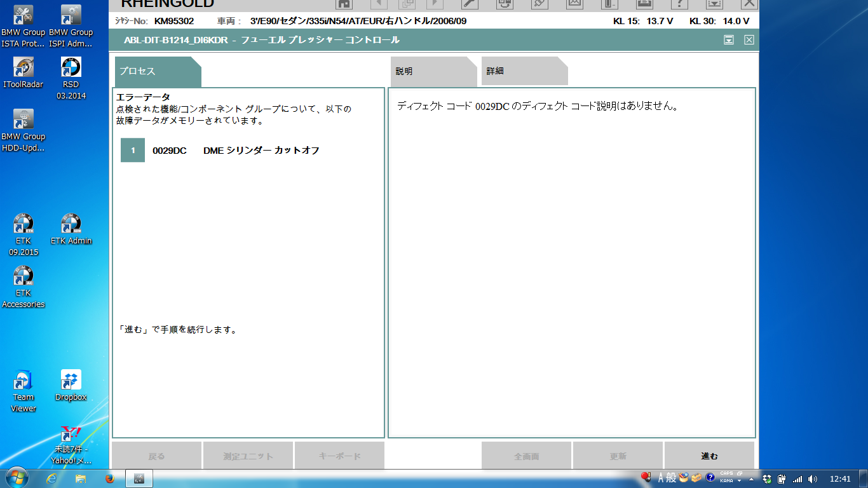The image size is (868, 488).
Task: Switch to the 詳細 tab
Action: (x=523, y=71)
